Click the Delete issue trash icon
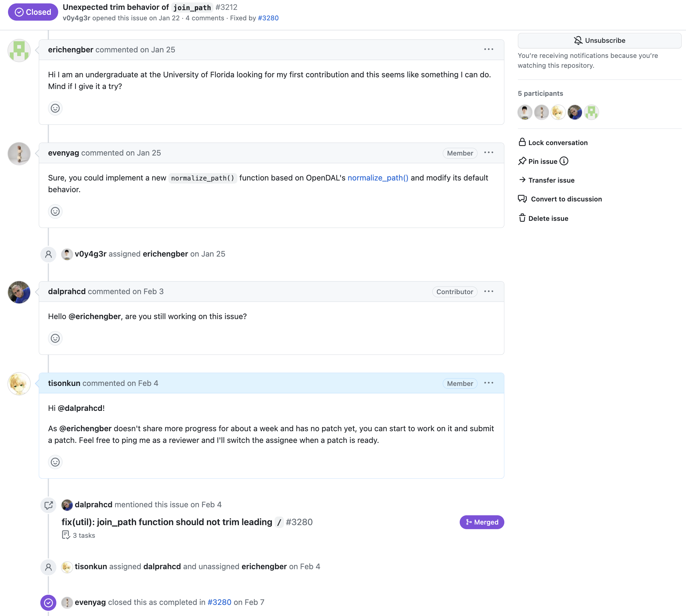Image resolution: width=686 pixels, height=616 pixels. [522, 218]
